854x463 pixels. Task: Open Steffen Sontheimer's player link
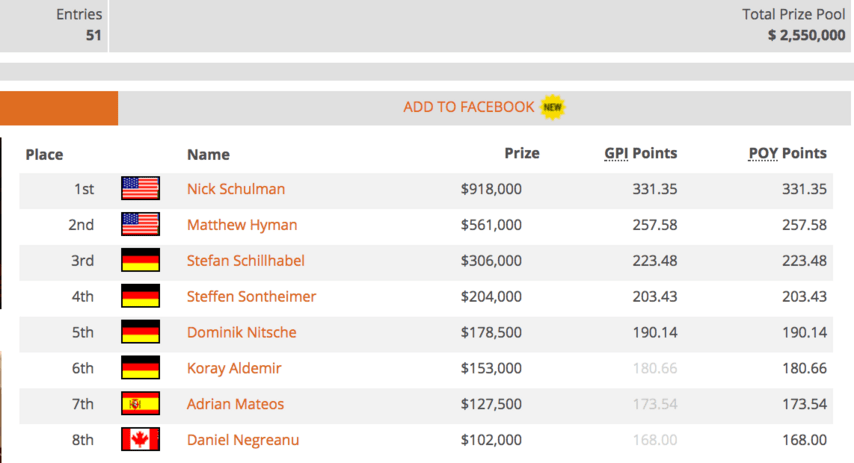[251, 297]
